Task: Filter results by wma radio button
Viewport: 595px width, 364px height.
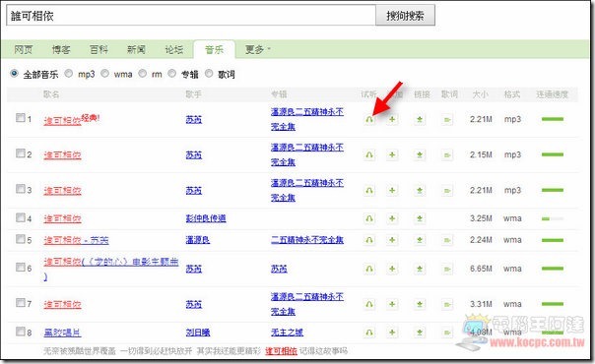Action: click(104, 73)
